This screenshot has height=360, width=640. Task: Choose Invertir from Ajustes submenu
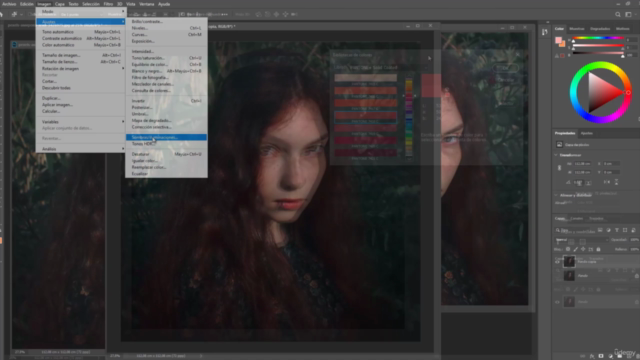coord(167,101)
